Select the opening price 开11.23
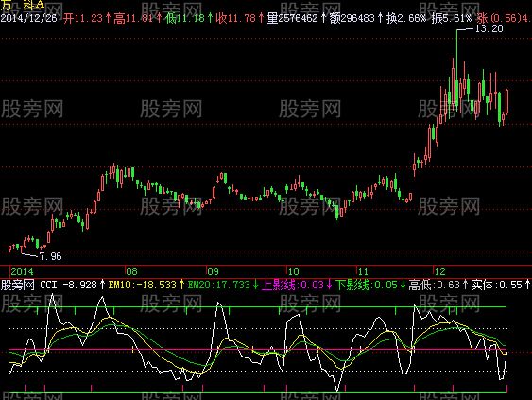532x400 pixels. tap(83, 18)
